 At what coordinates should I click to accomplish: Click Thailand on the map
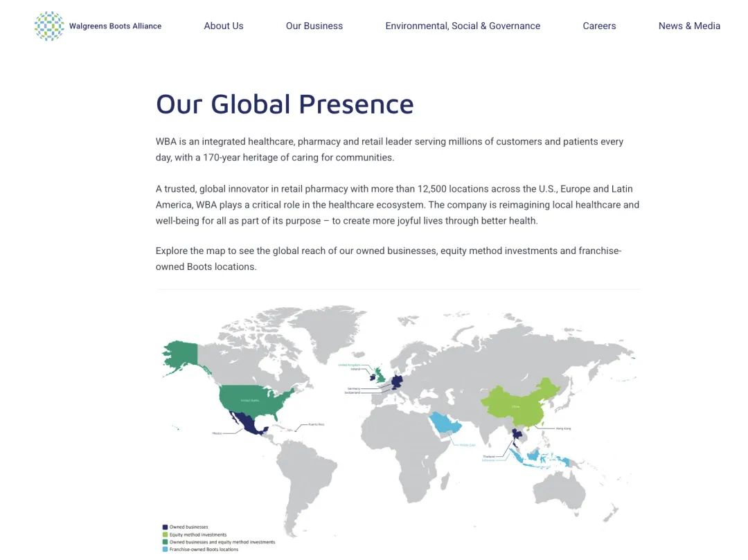(x=517, y=437)
